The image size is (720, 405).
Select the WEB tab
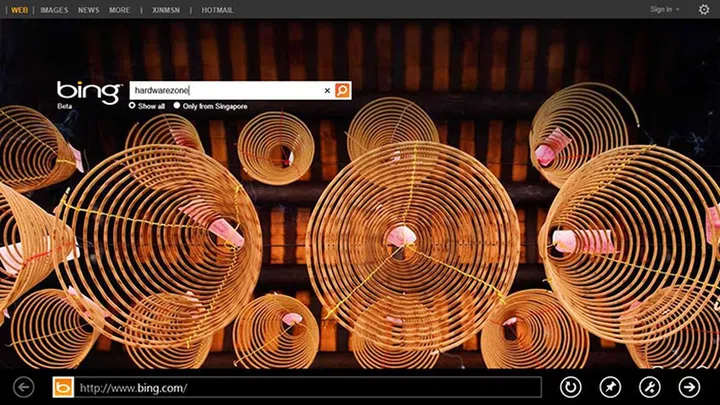click(x=18, y=9)
